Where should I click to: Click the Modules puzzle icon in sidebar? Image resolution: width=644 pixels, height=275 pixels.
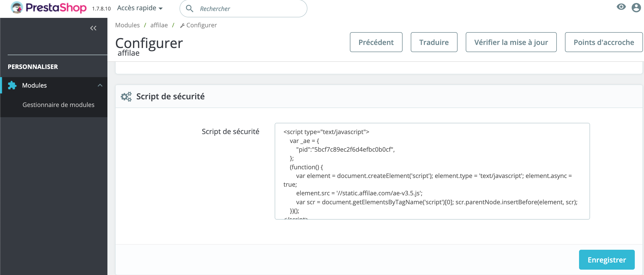coord(12,85)
